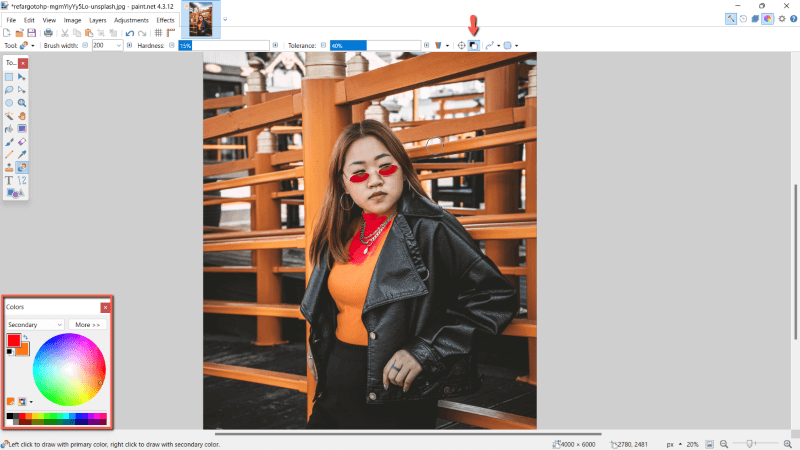Select the Pan hand tool
Viewport: 800px width, 450px height.
pos(22,116)
